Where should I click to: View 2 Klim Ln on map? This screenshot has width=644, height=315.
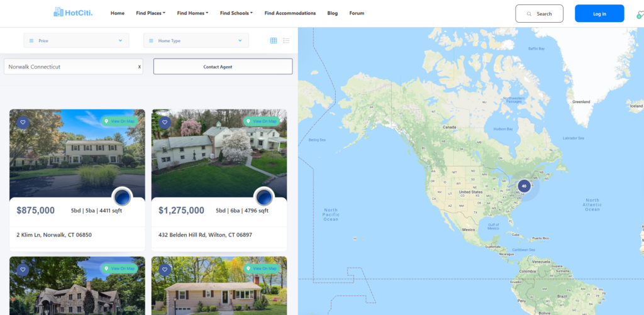[119, 121]
